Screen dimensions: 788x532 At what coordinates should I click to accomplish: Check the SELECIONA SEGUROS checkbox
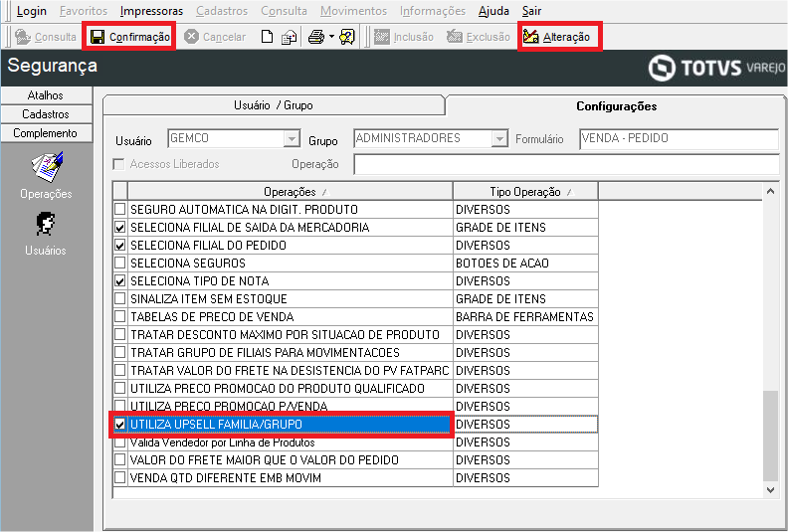pyautogui.click(x=119, y=263)
